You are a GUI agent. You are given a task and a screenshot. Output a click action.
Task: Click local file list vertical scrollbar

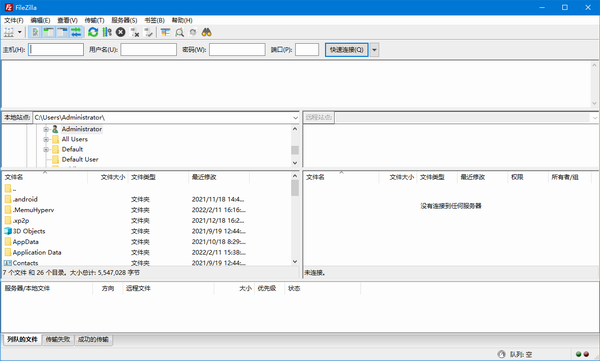click(295, 218)
